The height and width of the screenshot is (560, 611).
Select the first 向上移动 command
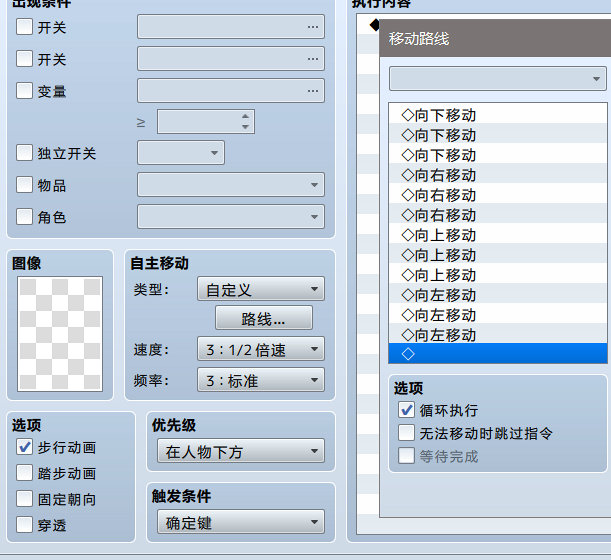(498, 233)
